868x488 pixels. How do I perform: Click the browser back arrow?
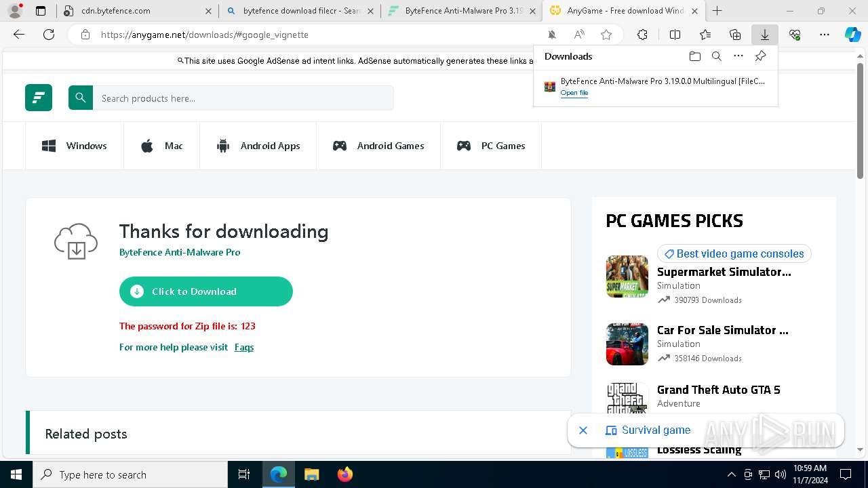point(19,35)
